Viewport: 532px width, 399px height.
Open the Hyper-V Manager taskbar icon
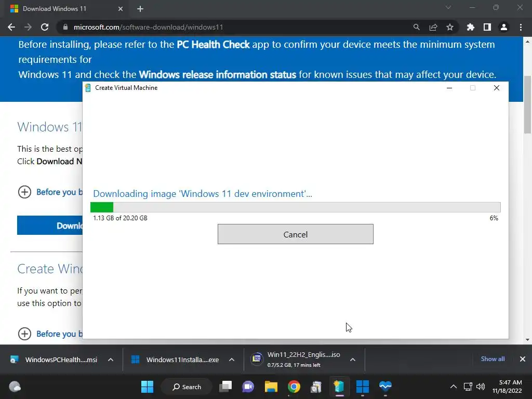316,387
